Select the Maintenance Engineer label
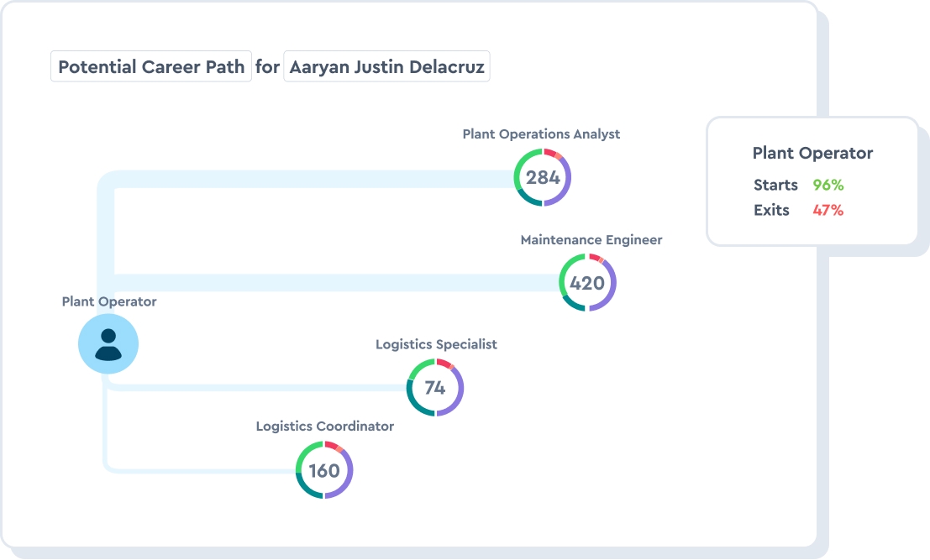This screenshot has width=930, height=560. (x=591, y=239)
